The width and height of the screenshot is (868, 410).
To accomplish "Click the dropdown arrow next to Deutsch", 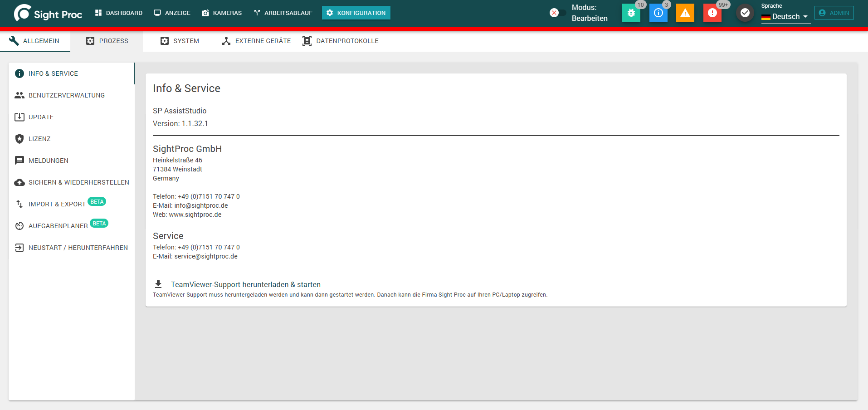I will tap(805, 17).
